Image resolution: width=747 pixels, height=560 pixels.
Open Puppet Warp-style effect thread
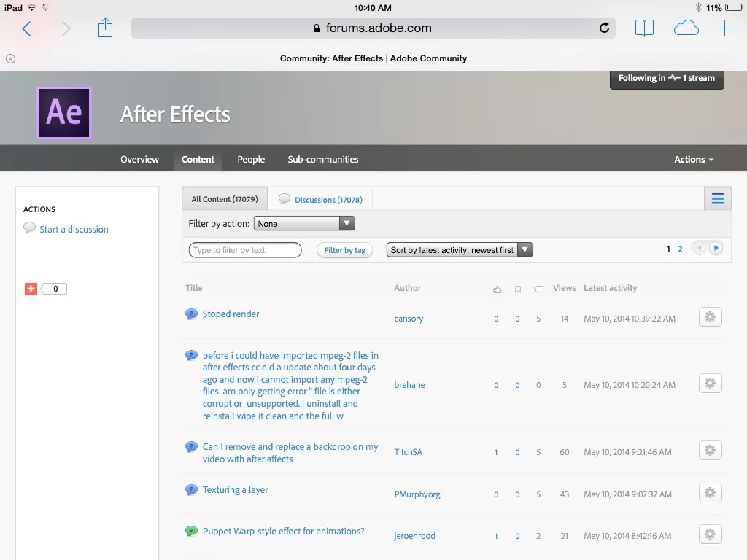pyautogui.click(x=284, y=531)
